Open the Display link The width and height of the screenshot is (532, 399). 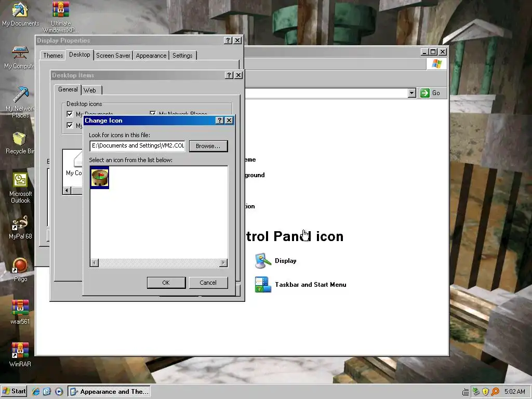pyautogui.click(x=285, y=261)
